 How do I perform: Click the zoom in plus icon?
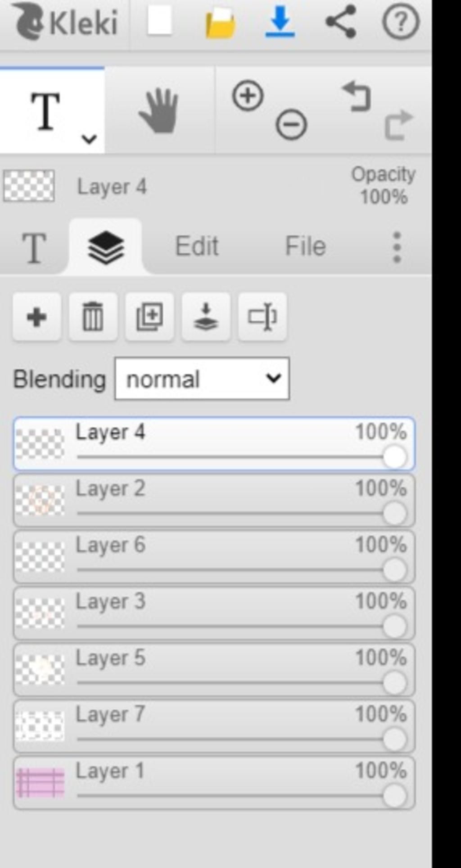248,96
